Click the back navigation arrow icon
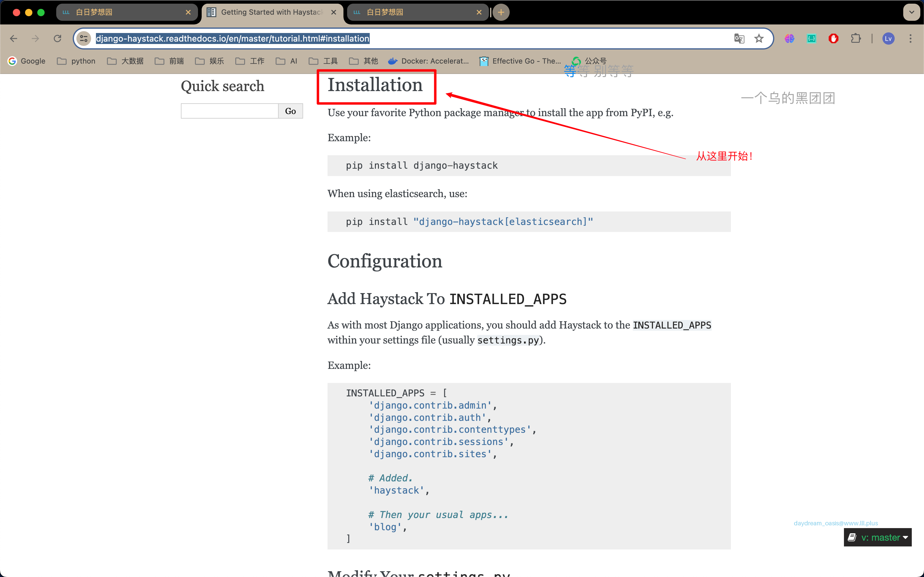924x577 pixels. (x=14, y=39)
